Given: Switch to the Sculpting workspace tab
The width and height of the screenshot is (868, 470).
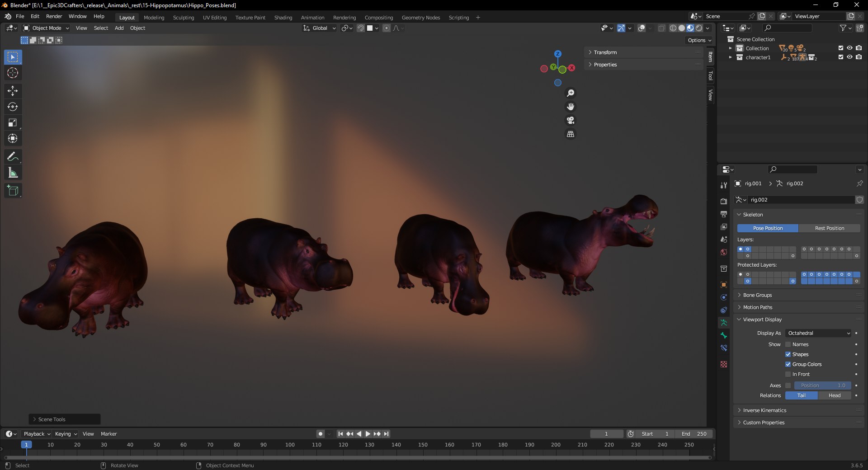Looking at the screenshot, I should 184,18.
